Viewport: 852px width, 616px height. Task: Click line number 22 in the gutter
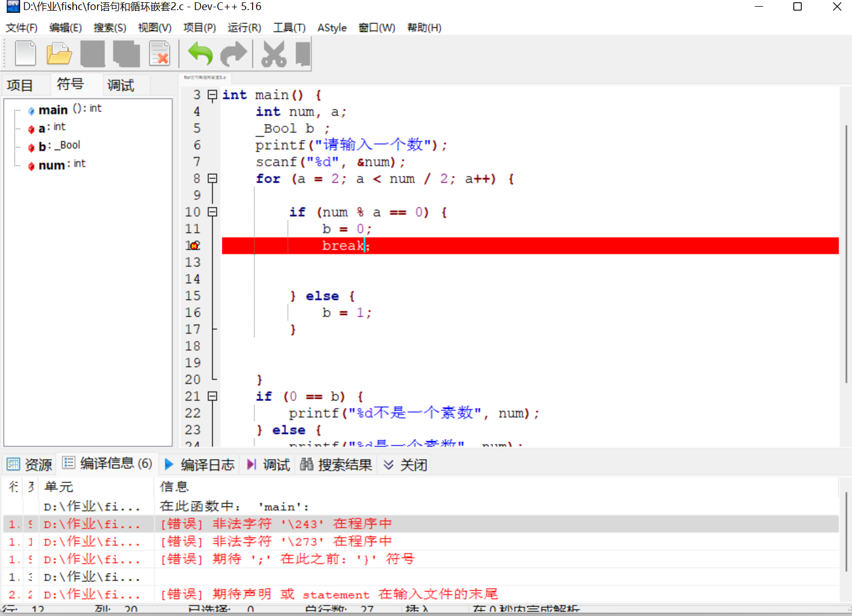193,413
